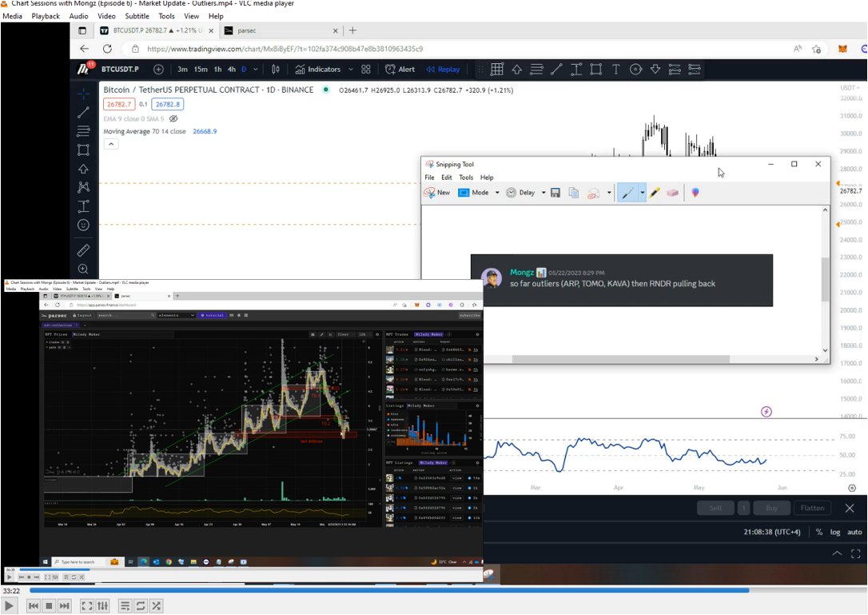Screen dimensions: 868x615
Task: Click the add symbol plus icon
Action: pyautogui.click(x=158, y=70)
